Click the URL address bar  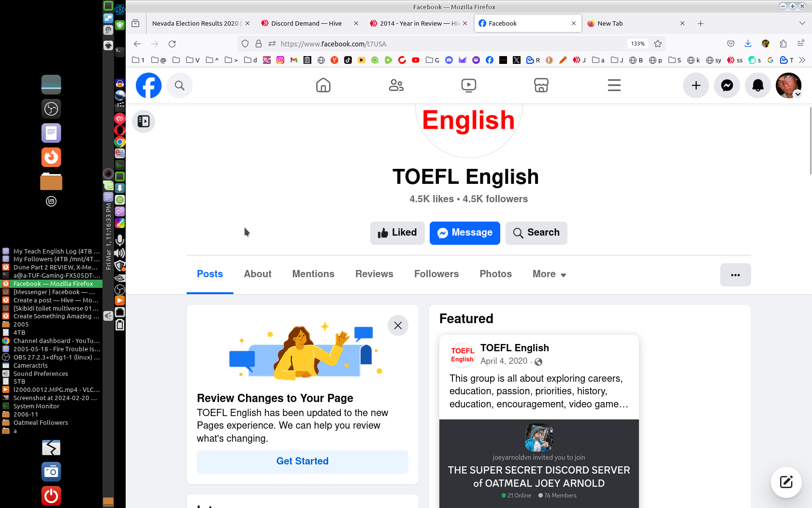(x=452, y=44)
